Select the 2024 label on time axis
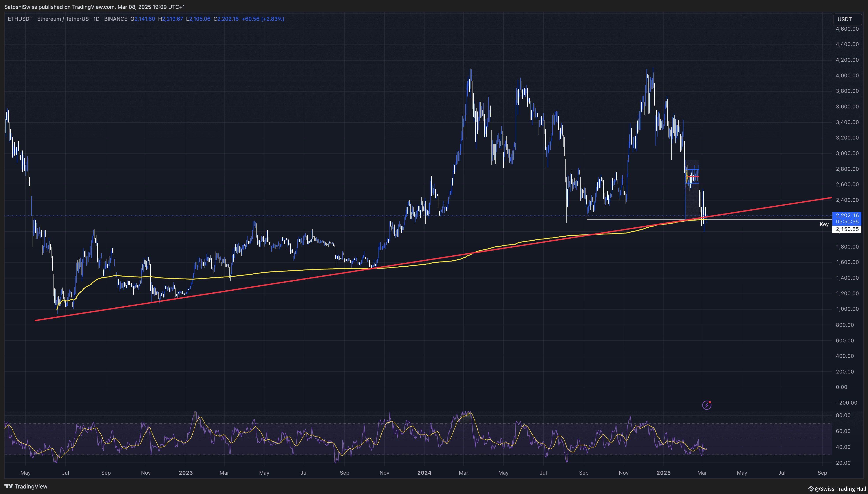 pos(424,473)
